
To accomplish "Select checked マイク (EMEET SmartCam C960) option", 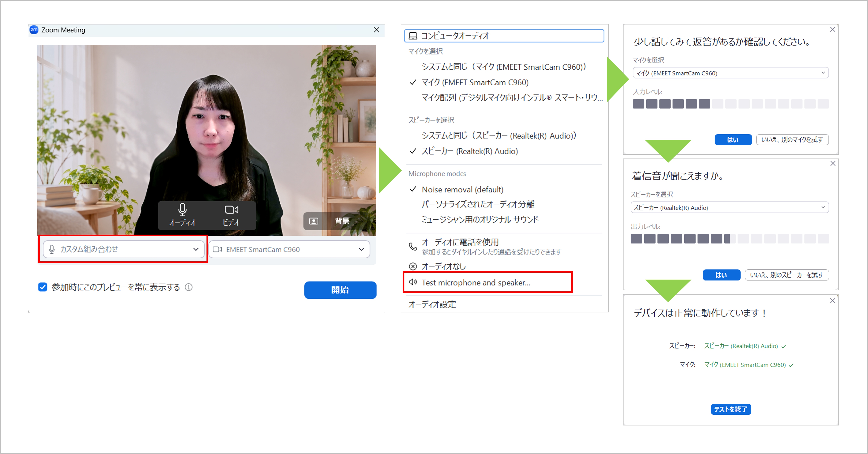I will pyautogui.click(x=475, y=82).
